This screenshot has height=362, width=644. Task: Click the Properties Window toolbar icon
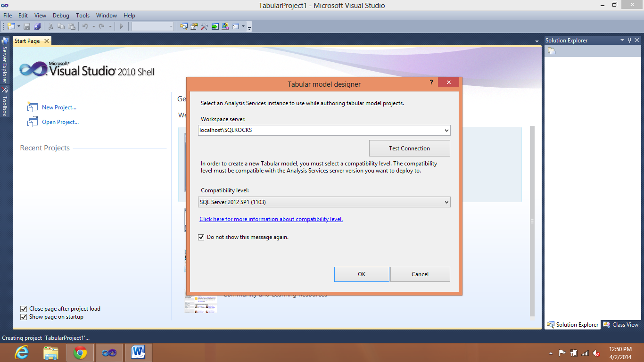pyautogui.click(x=194, y=26)
